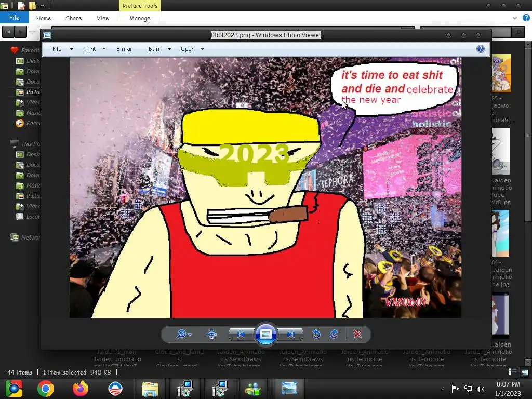Click the Properties icon in the quick access toolbar
Screen dimensions: 532x399
(x=21, y=6)
